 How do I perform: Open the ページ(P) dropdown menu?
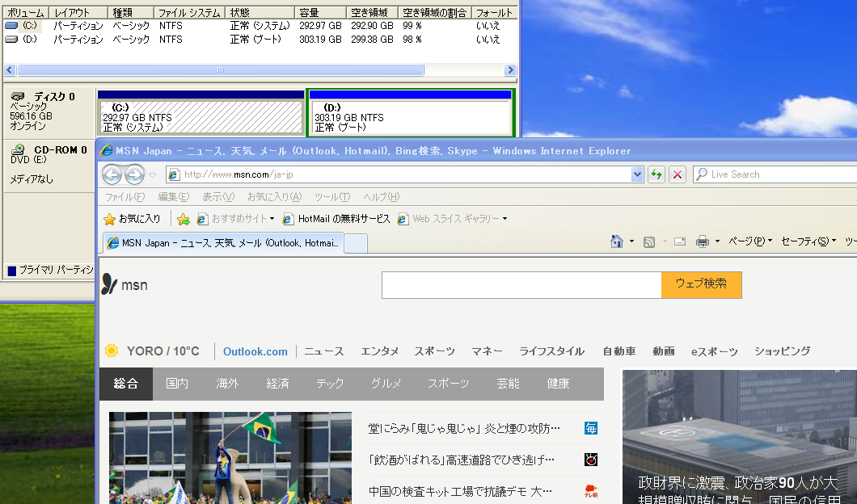pos(750,241)
